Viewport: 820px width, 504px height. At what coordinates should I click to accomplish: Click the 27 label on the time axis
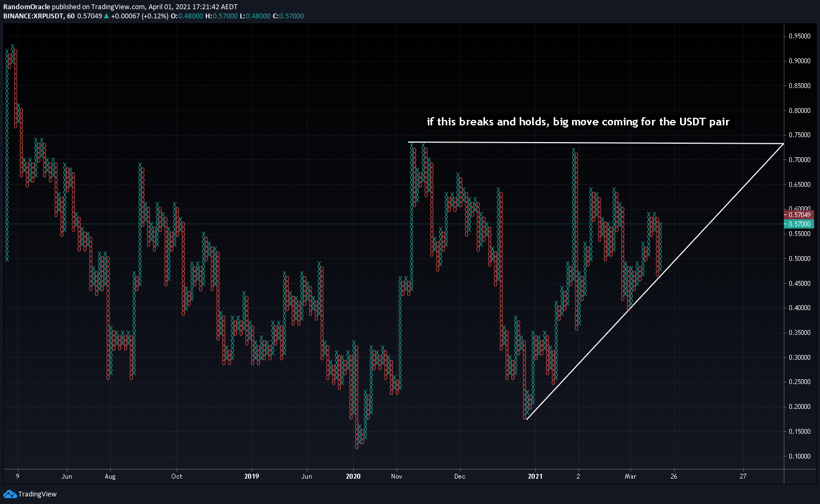pyautogui.click(x=743, y=476)
